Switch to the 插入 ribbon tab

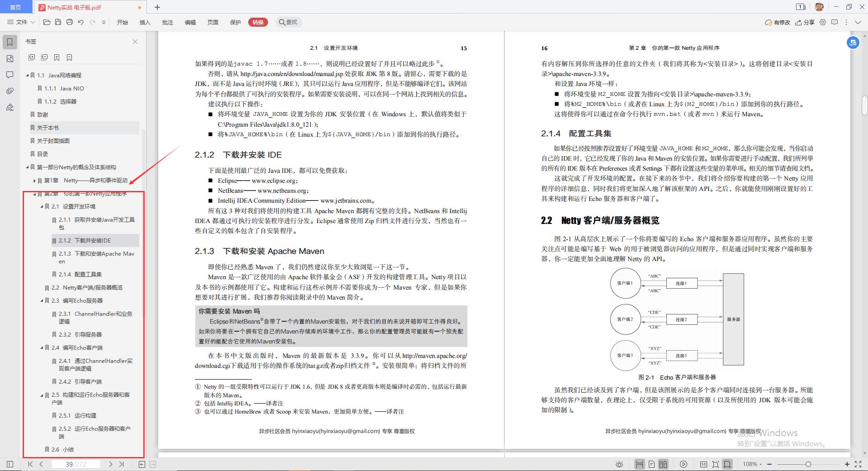pyautogui.click(x=145, y=22)
